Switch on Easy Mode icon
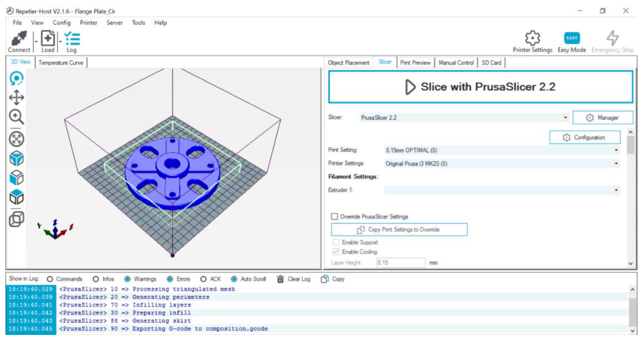 coord(572,38)
